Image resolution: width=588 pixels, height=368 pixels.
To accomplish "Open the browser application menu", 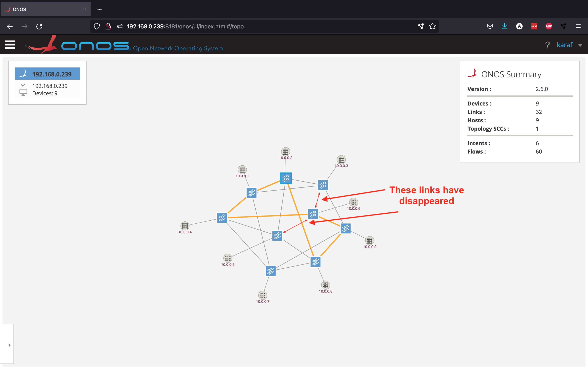I will point(578,26).
